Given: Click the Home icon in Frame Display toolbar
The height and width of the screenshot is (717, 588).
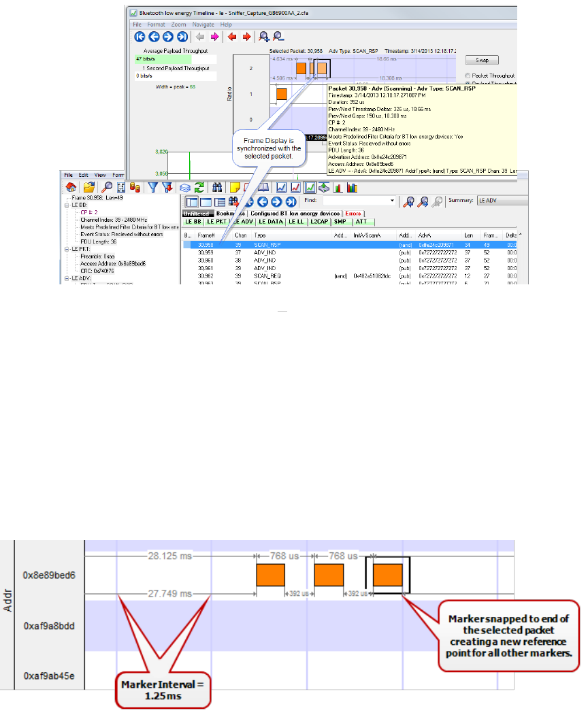Looking at the screenshot, I should (70, 187).
